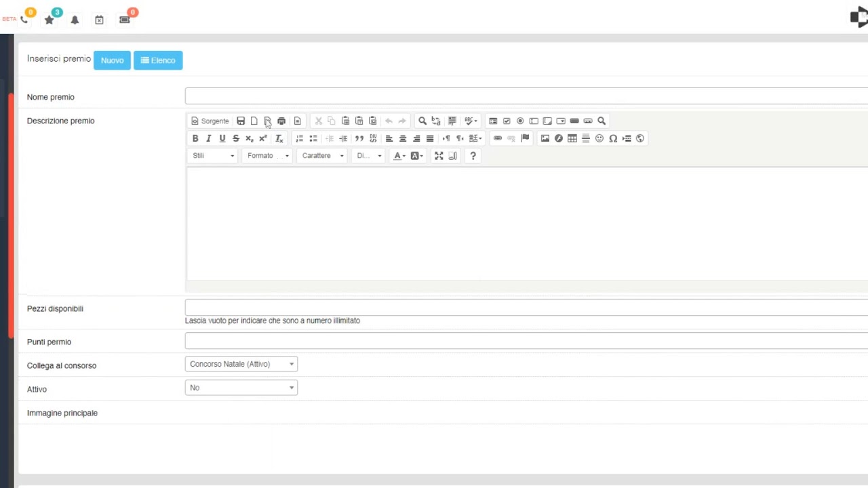Toggle Bold formatting
868x488 pixels.
tap(195, 138)
